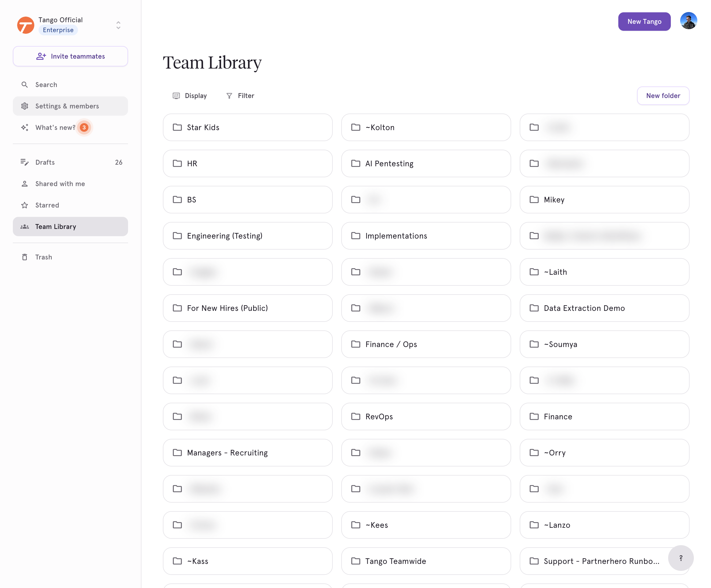Click folder icon beside Implementations
The width and height of the screenshot is (711, 588).
click(x=356, y=236)
